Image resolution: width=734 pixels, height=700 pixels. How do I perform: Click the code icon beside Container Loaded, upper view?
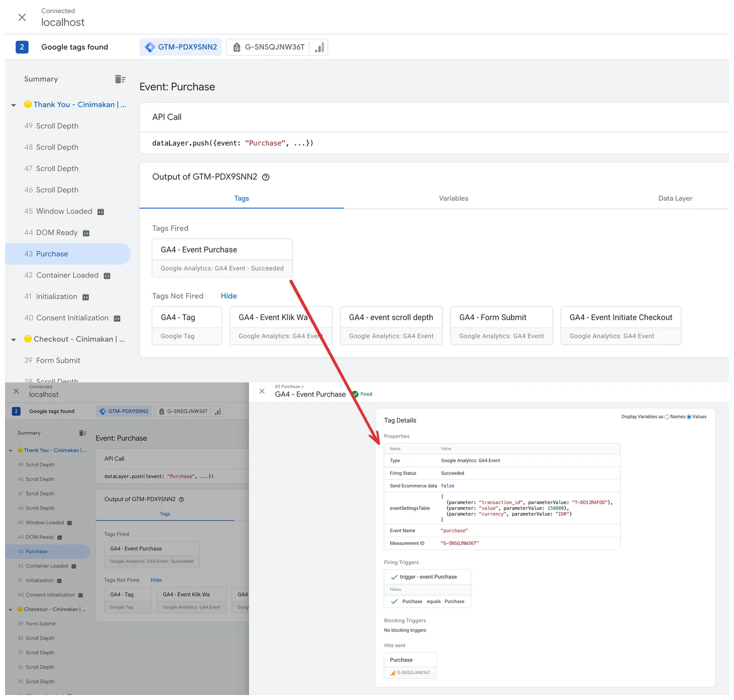click(x=107, y=276)
